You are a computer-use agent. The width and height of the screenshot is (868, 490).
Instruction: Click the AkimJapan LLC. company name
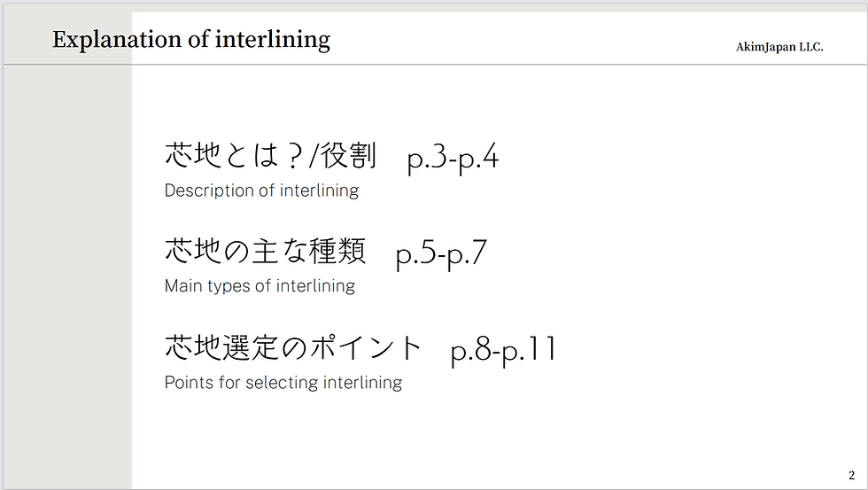click(x=779, y=47)
